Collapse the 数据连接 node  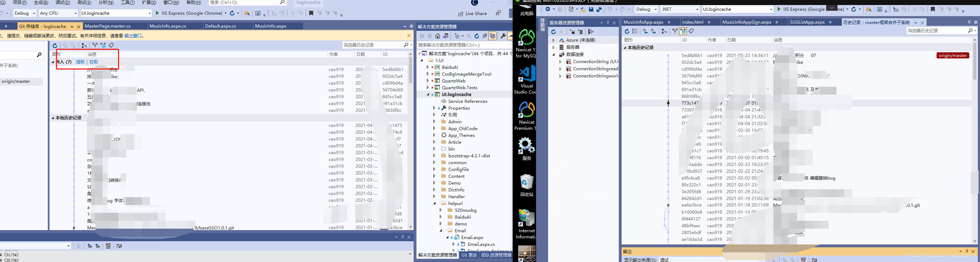pyautogui.click(x=553, y=54)
